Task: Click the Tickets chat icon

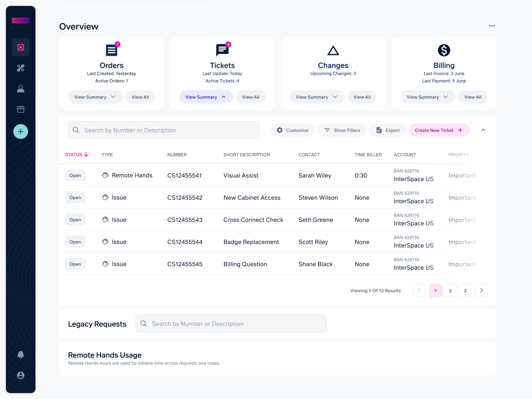Action: click(222, 50)
